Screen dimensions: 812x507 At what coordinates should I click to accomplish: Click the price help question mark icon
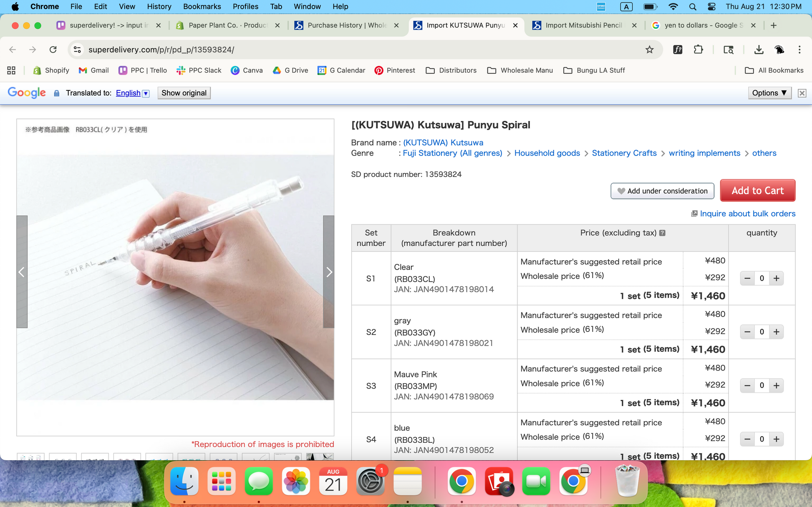click(x=662, y=233)
